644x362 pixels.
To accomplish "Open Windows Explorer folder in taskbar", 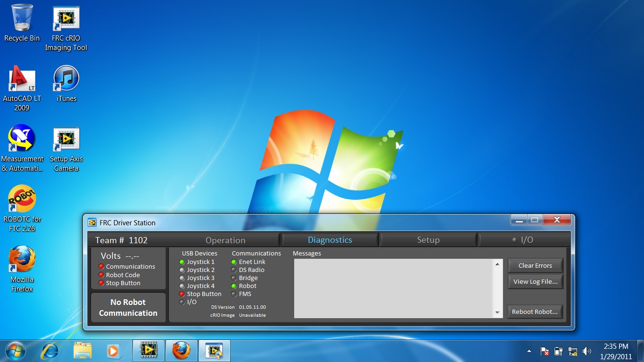I will tap(82, 351).
